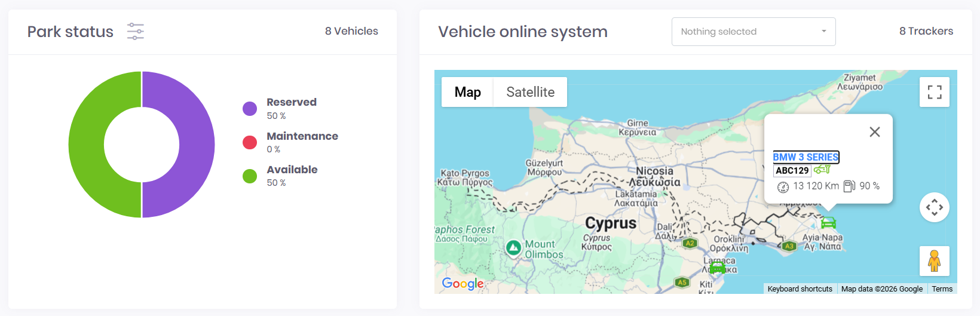Screen dimensions: 980x316
Task: Open the 'Nothing selected' dropdown
Action: pyautogui.click(x=754, y=32)
